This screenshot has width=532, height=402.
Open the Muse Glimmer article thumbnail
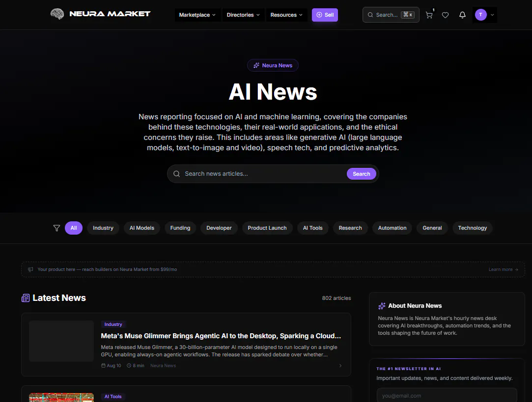61,341
